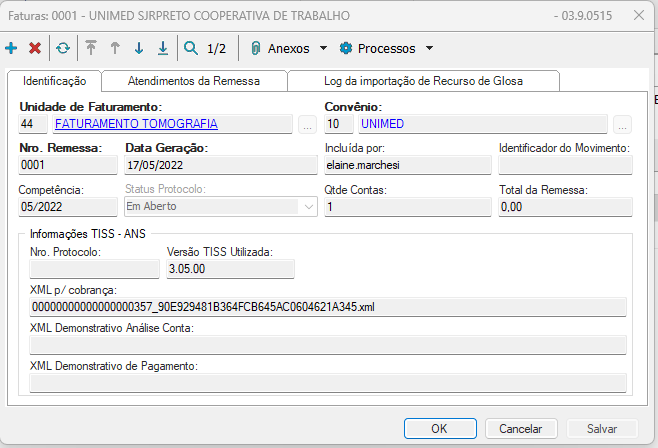This screenshot has height=448, width=658.
Task: Jump to the last record arrow
Action: click(x=163, y=48)
